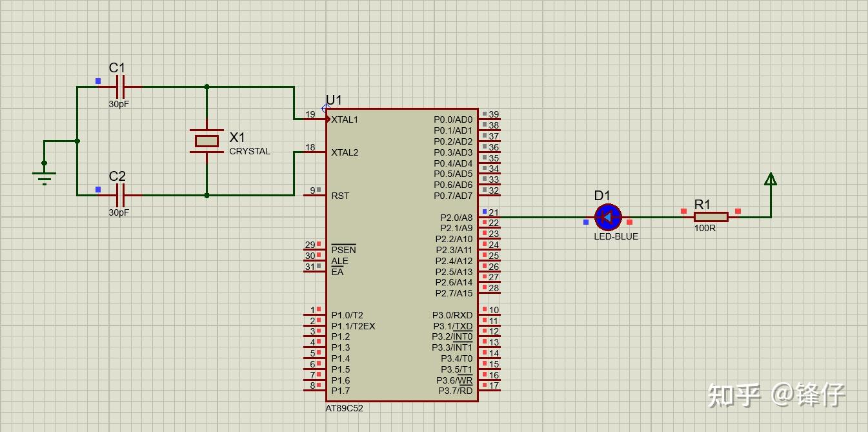
Task: Select the U1 microcontroller chip body
Action: [402, 255]
